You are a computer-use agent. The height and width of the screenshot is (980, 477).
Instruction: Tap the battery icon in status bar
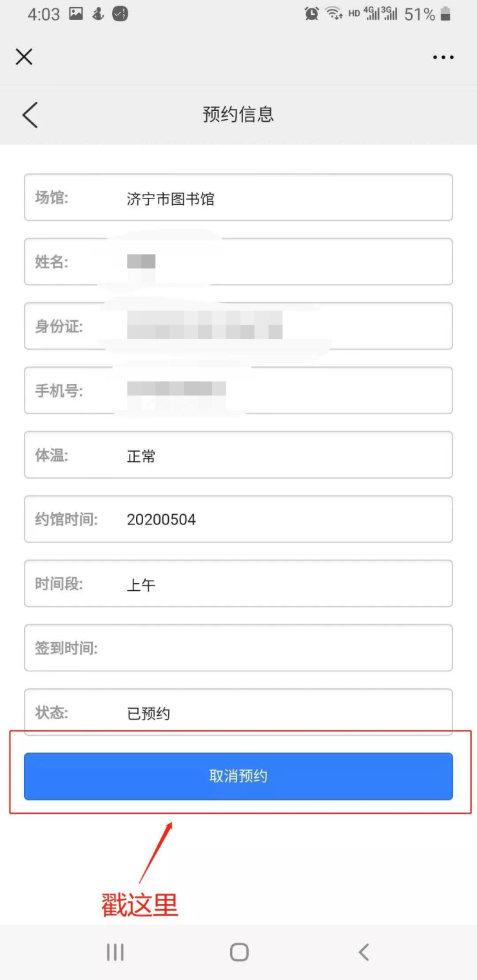coord(445,14)
